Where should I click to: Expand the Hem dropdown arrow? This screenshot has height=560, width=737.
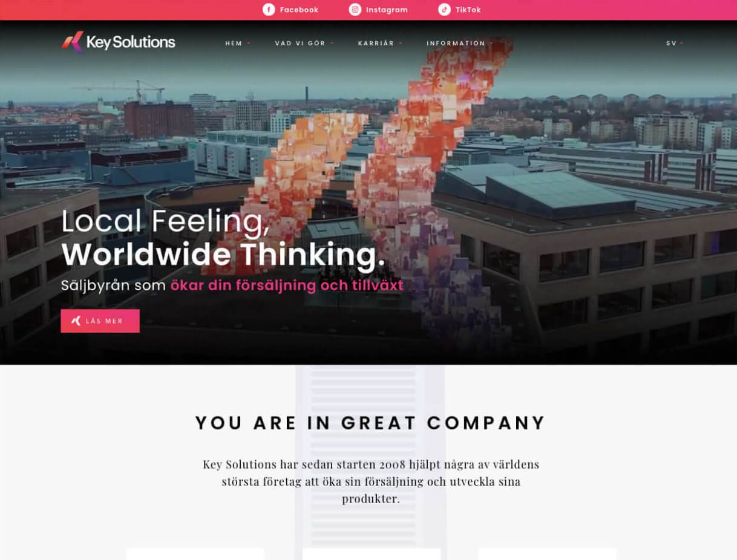pos(249,44)
